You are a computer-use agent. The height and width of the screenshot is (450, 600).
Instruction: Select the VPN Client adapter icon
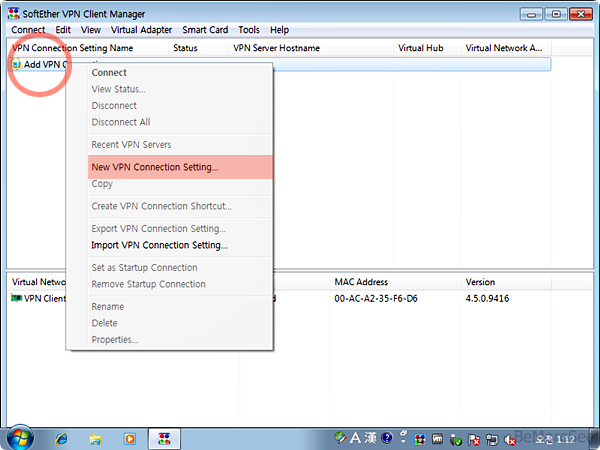pos(16,298)
